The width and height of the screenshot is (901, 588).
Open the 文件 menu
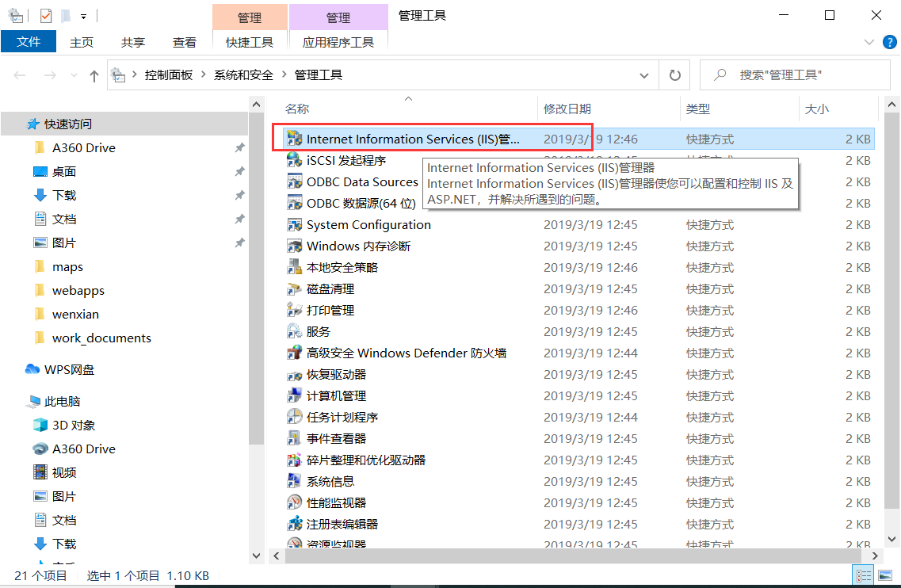29,42
